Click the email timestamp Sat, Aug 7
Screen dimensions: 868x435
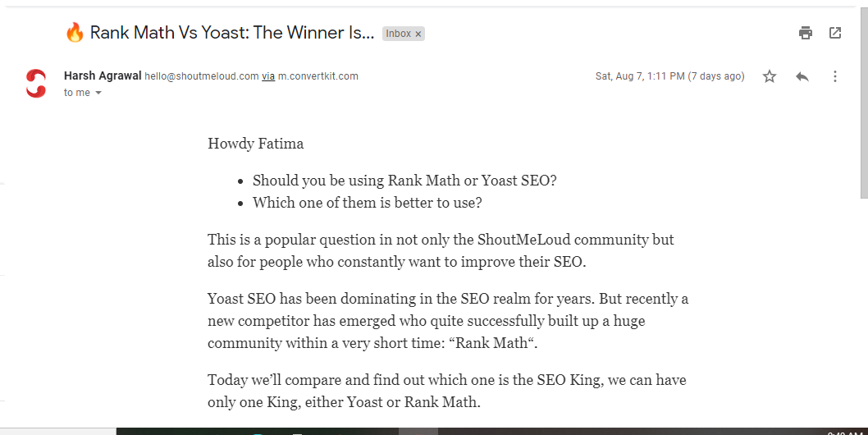point(669,76)
